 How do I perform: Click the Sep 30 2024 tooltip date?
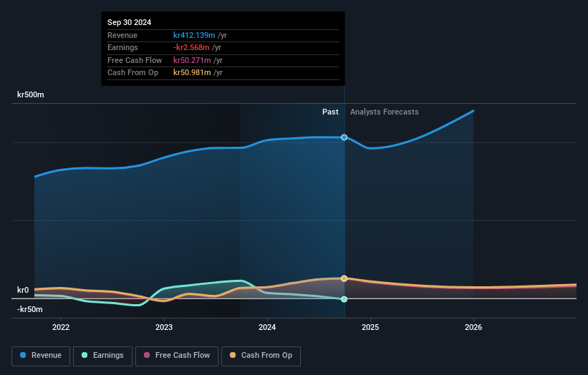click(x=130, y=22)
